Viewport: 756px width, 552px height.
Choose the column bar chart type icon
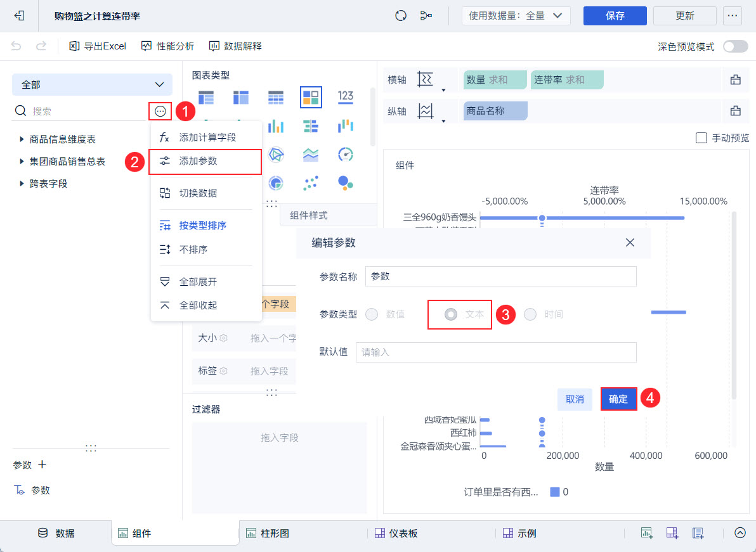coord(276,126)
